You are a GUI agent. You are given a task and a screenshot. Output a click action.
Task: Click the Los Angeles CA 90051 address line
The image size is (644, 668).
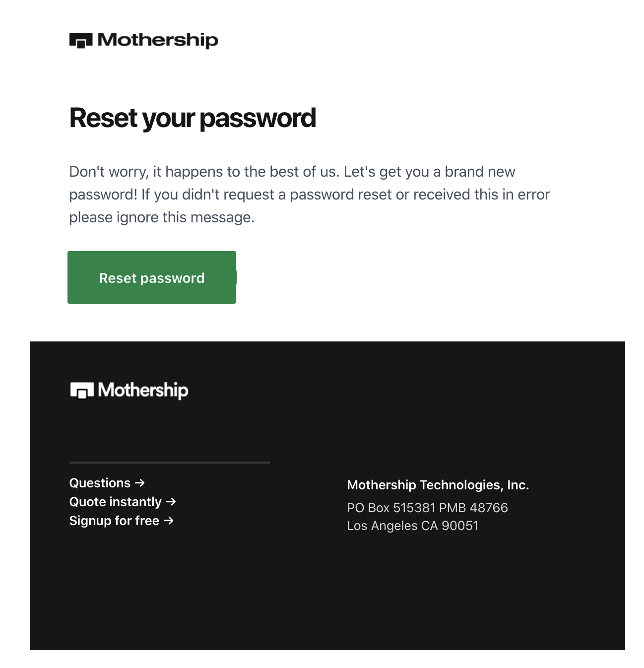[x=413, y=526]
